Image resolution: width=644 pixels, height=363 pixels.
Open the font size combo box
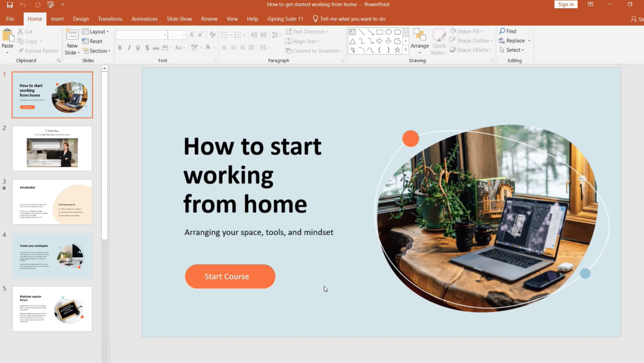[177, 35]
